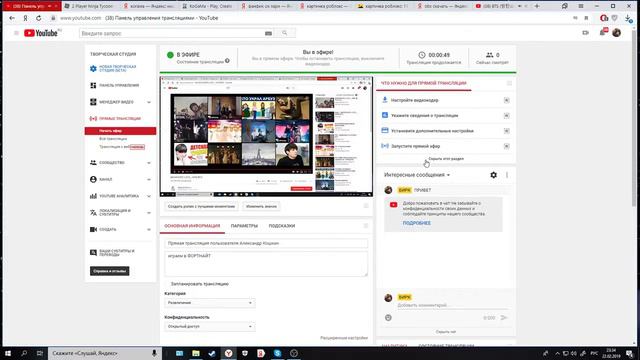640x360 pixels.
Task: Open chat settings gear icon
Action: [x=493, y=175]
